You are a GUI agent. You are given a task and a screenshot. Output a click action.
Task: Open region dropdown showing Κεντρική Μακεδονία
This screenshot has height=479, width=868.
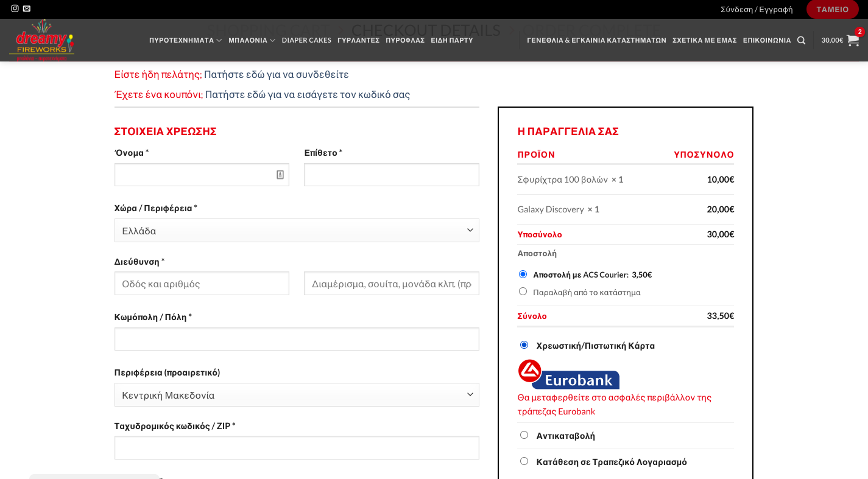(297, 395)
